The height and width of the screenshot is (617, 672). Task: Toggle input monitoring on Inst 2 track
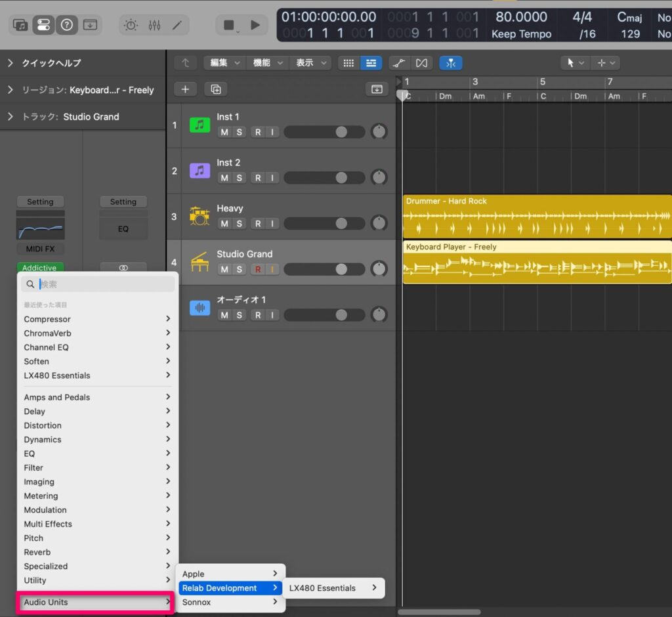(272, 177)
